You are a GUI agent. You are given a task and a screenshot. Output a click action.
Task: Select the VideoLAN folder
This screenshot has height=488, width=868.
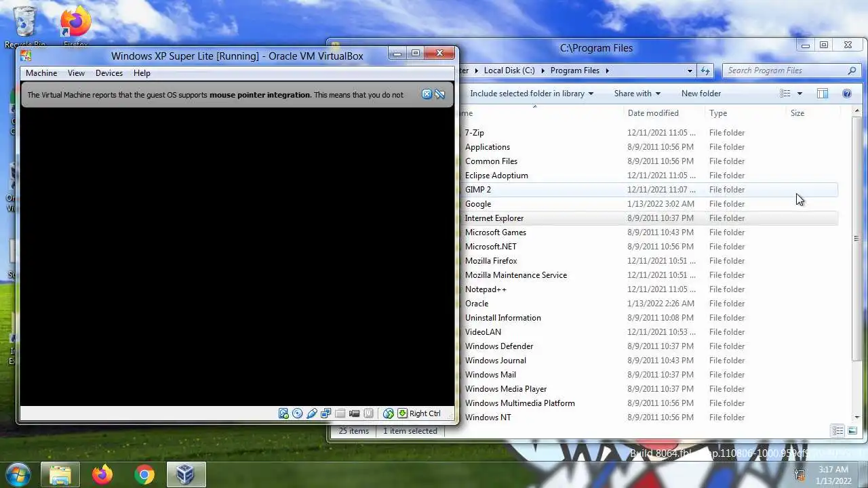648,332
